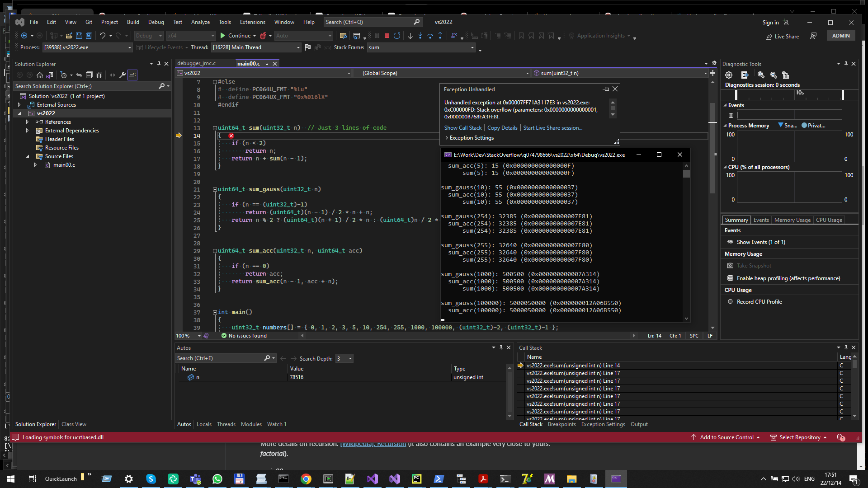
Task: Click Add to Source Control
Action: 726,437
